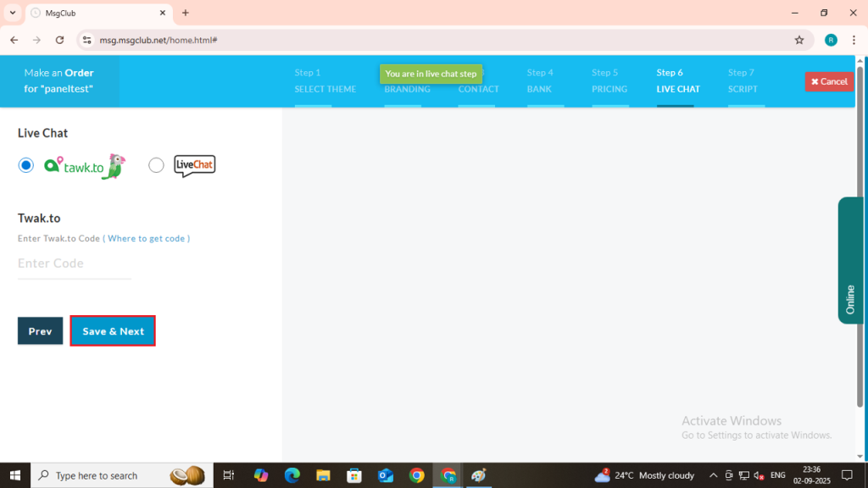
Task: Open the Where to get code link
Action: 146,238
